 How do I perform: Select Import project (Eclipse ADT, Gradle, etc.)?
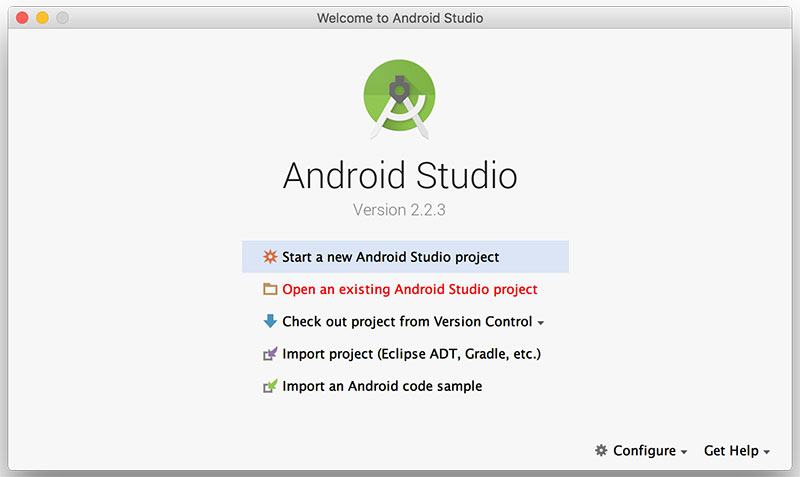(x=411, y=354)
